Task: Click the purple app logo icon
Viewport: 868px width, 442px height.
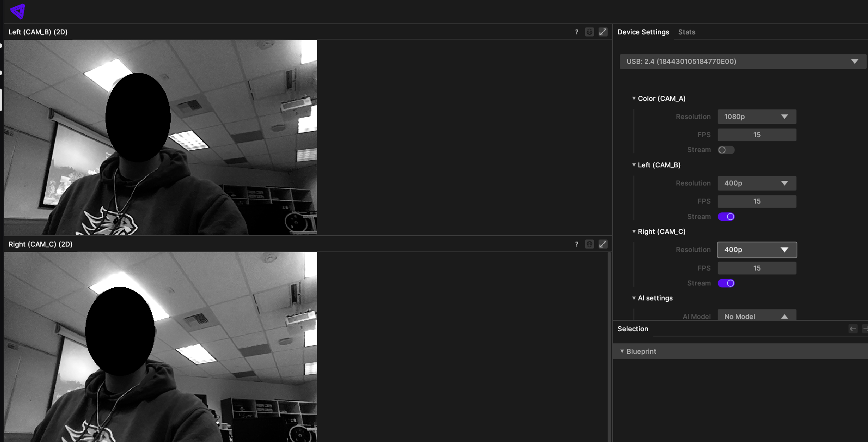Action: pyautogui.click(x=18, y=11)
